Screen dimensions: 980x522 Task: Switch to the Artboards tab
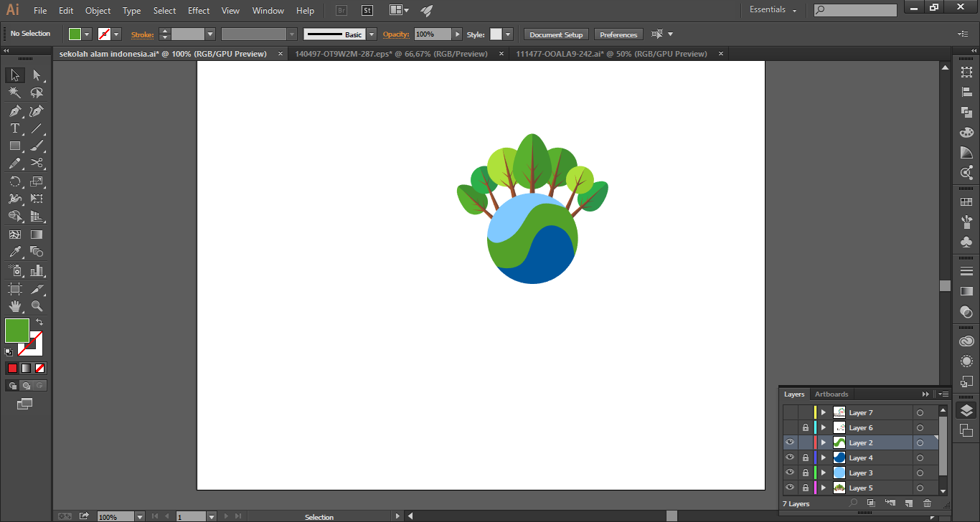pyautogui.click(x=831, y=394)
